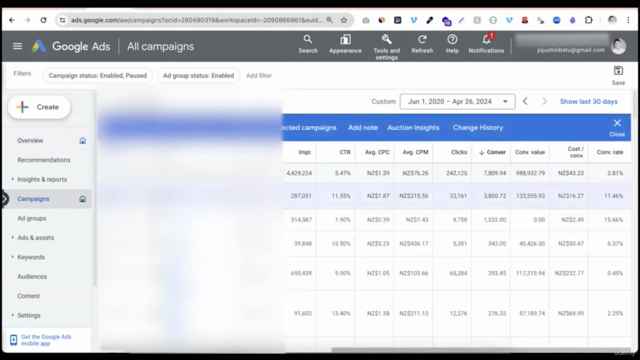The width and height of the screenshot is (640, 360).
Task: Sort by Conver column header
Action: pos(492,152)
